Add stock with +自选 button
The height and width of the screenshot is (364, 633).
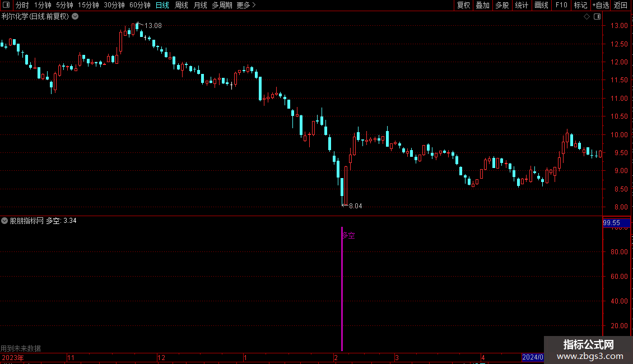click(x=601, y=5)
